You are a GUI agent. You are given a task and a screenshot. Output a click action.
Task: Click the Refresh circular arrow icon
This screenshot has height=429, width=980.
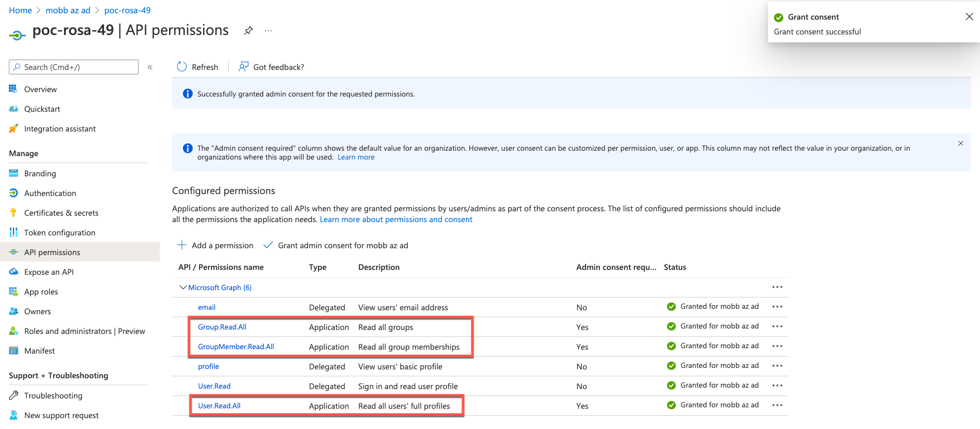click(x=182, y=67)
